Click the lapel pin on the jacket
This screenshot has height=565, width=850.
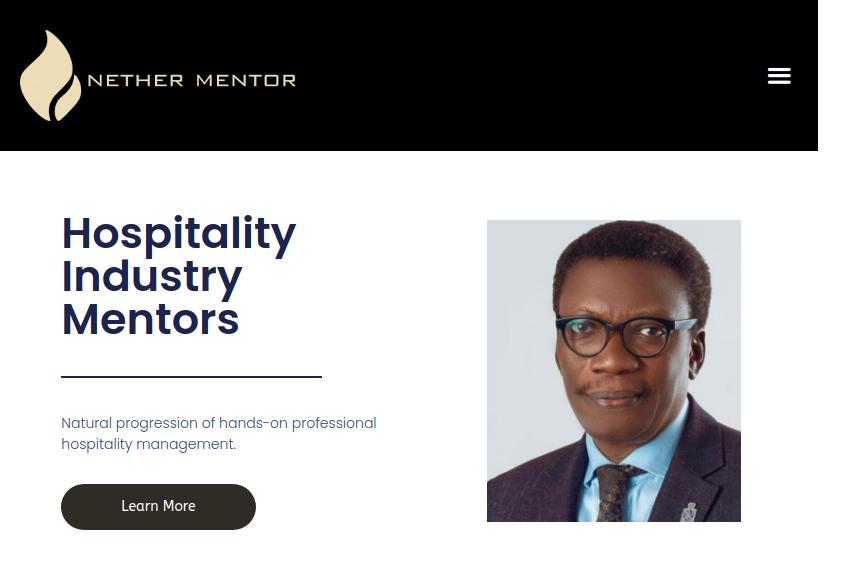point(689,511)
